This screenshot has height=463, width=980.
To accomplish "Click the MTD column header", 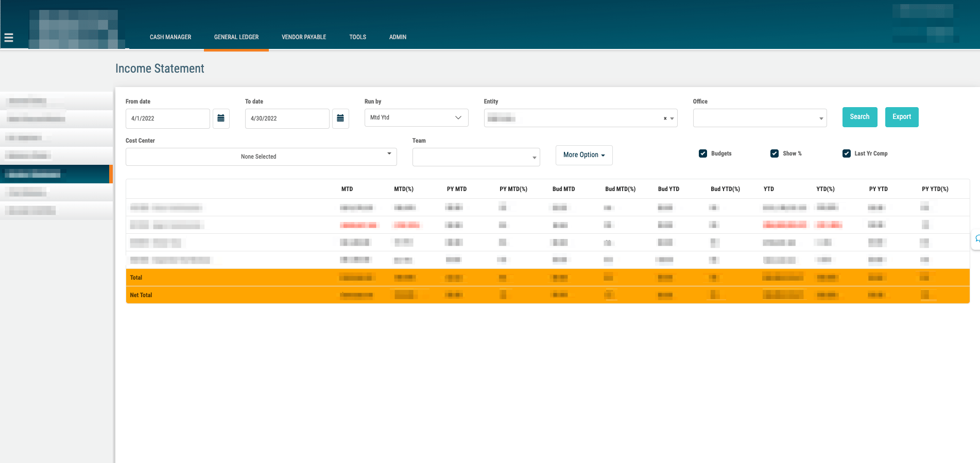I will pyautogui.click(x=347, y=189).
